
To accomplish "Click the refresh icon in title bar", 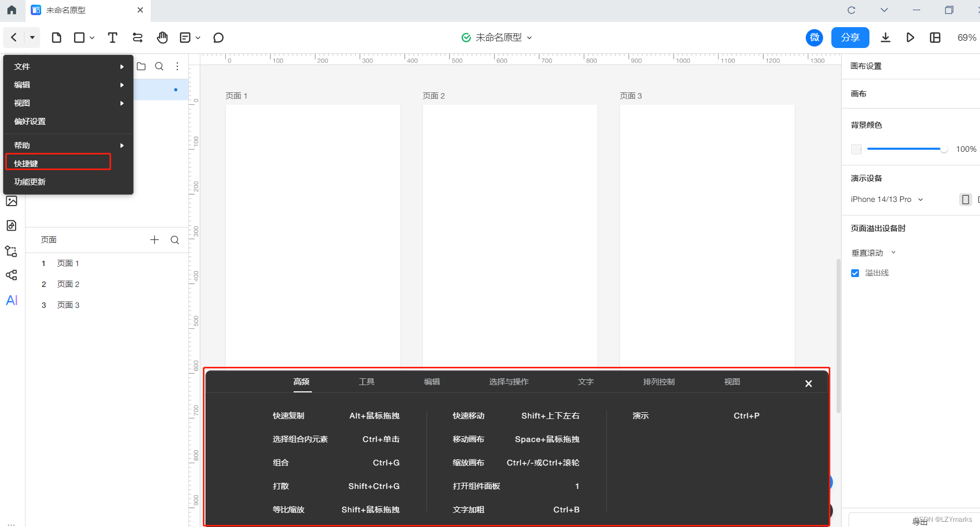I will (851, 10).
